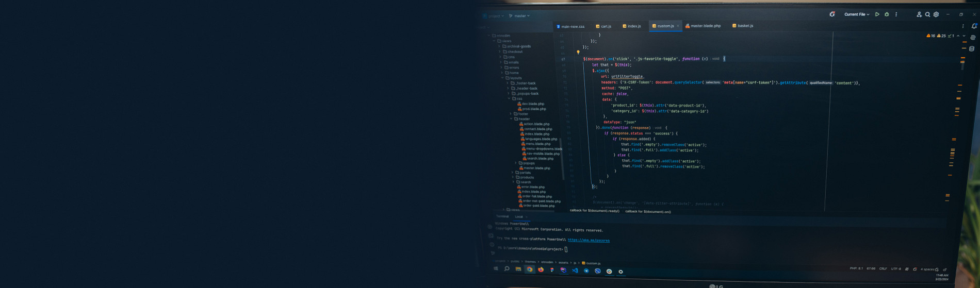Click the 16 warnings inspection indicator
Image resolution: width=980 pixels, height=288 pixels.
pyautogui.click(x=931, y=36)
